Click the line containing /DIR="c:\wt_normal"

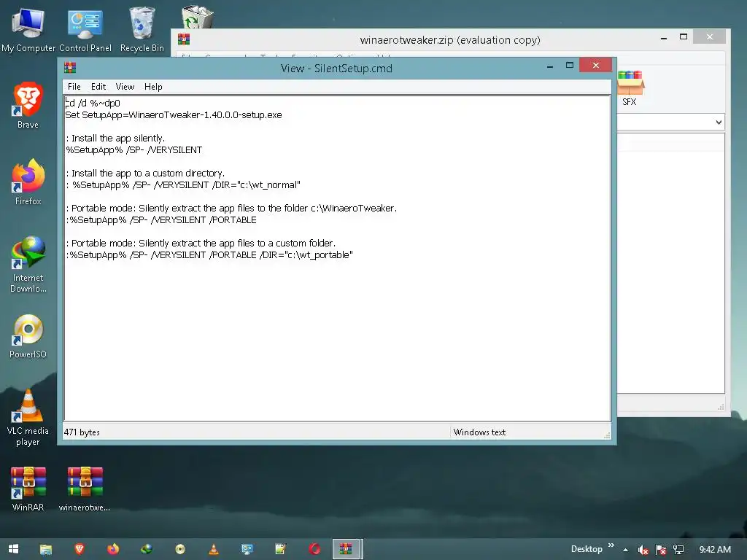[183, 184]
